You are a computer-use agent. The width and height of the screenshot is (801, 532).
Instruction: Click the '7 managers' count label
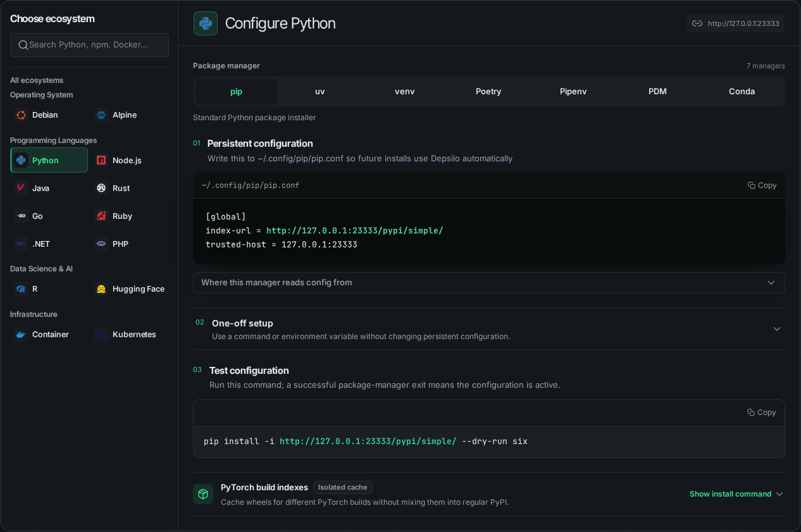(766, 66)
